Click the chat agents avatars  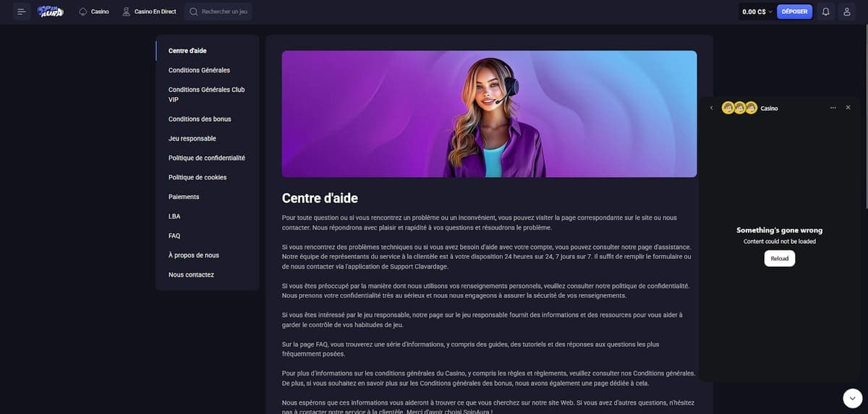tap(739, 108)
